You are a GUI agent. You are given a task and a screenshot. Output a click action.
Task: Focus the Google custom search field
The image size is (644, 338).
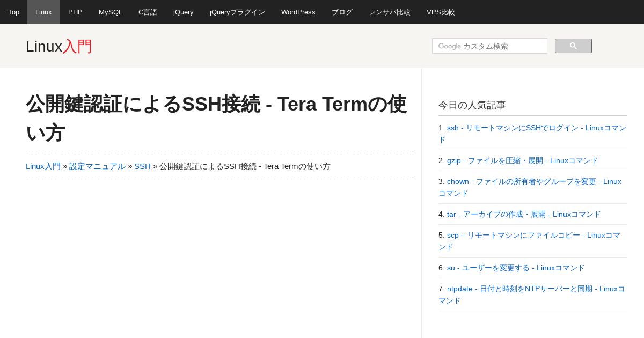tap(489, 46)
